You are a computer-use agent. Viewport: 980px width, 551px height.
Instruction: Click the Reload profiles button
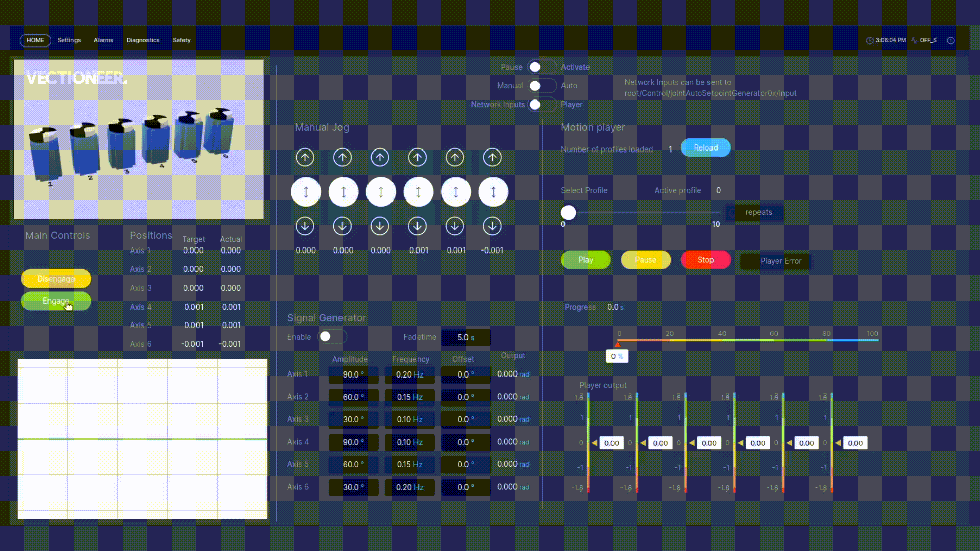click(705, 147)
